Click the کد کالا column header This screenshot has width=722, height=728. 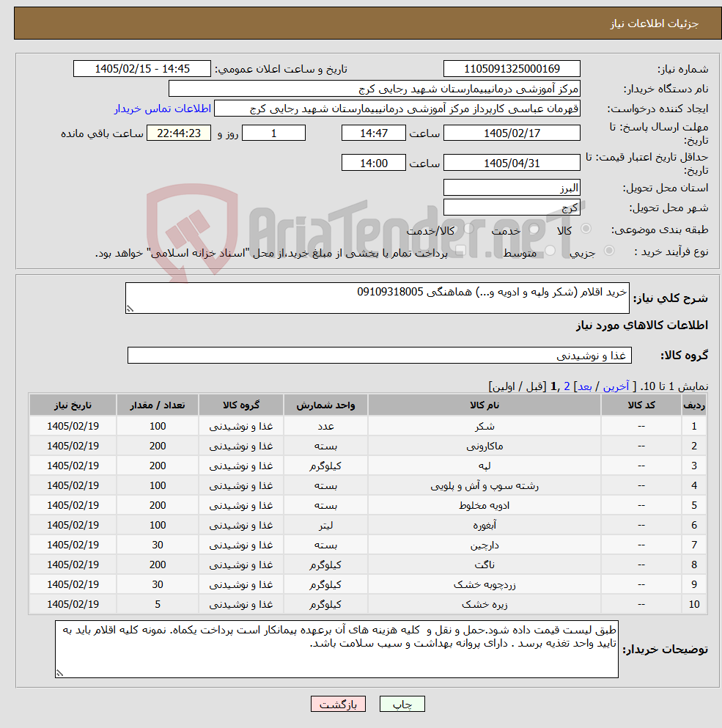641,405
